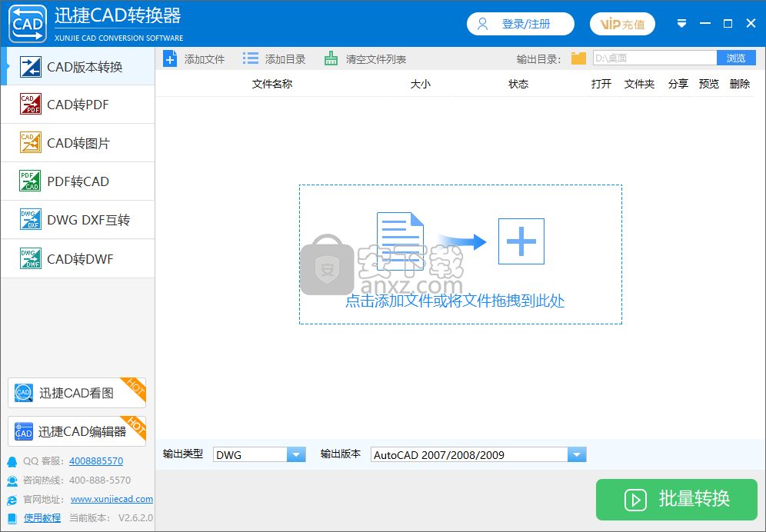Click the 添加目录 toolbar label

(285, 59)
